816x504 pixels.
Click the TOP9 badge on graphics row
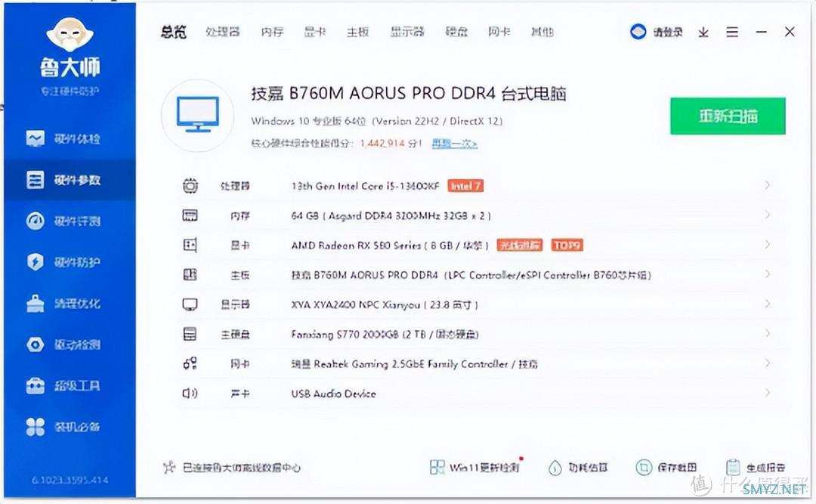click(567, 245)
